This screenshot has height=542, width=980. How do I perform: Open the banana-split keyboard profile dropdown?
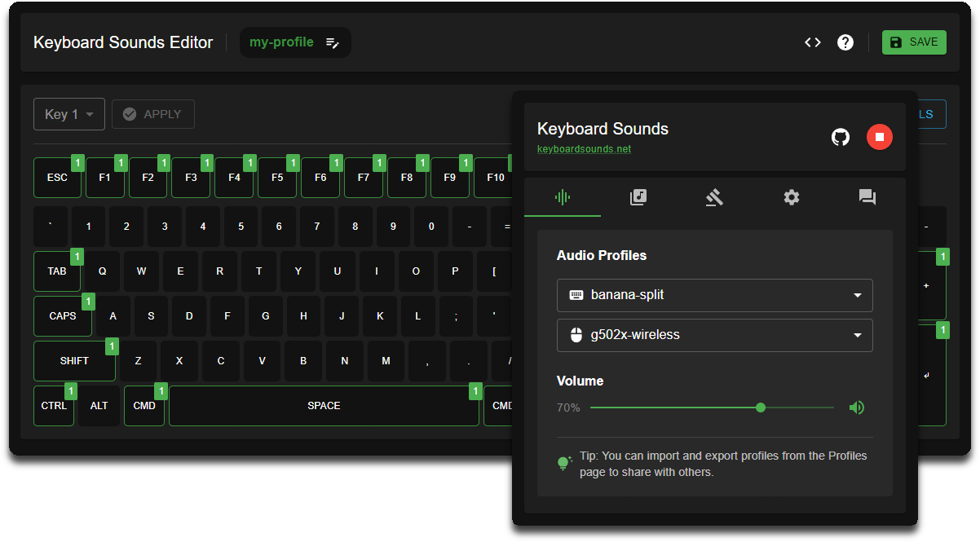click(x=714, y=295)
